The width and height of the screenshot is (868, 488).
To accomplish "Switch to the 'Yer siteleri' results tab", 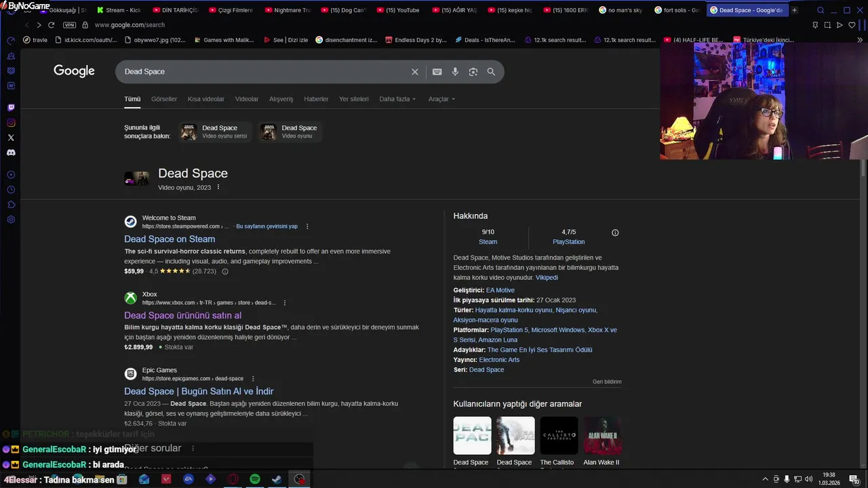I will tap(354, 99).
